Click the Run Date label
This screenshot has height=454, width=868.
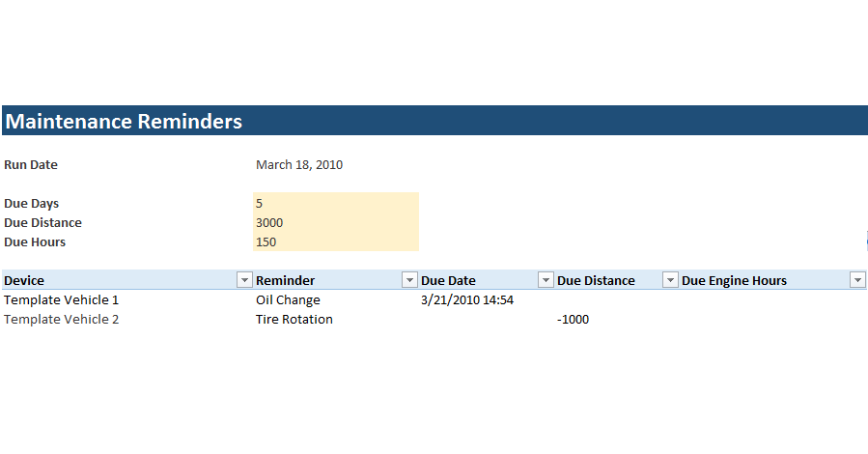[31, 164]
